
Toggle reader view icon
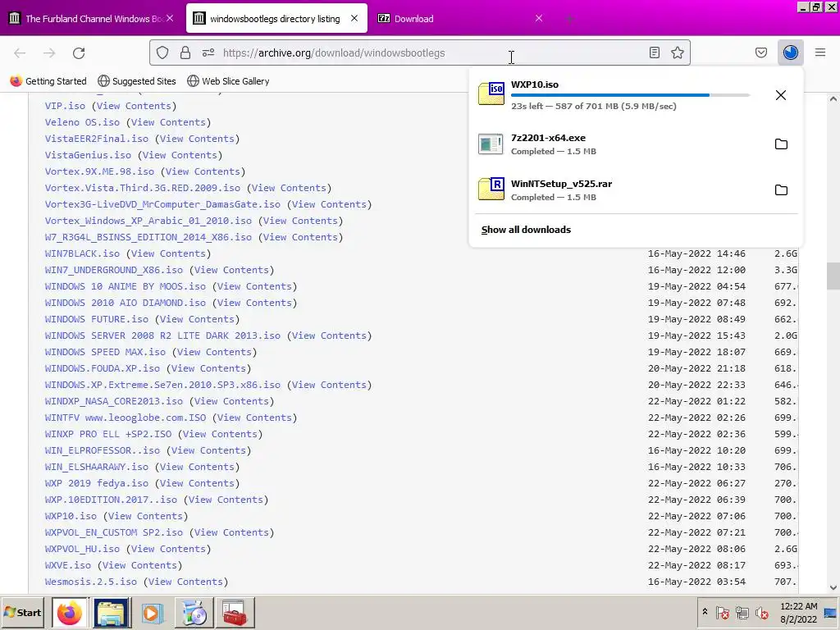coord(654,52)
